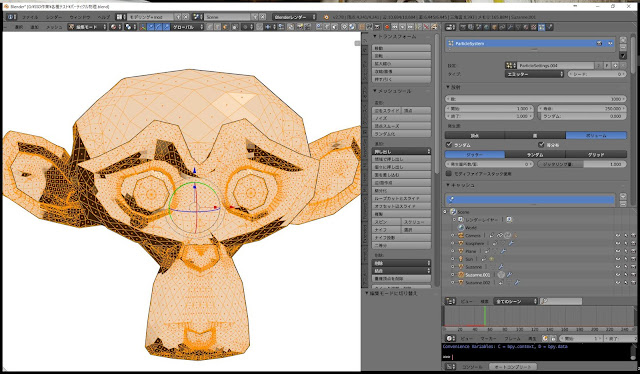This screenshot has width=640, height=374.
Task: Click the Blender logo icon in info header
Action: pyautogui.click(x=326, y=17)
